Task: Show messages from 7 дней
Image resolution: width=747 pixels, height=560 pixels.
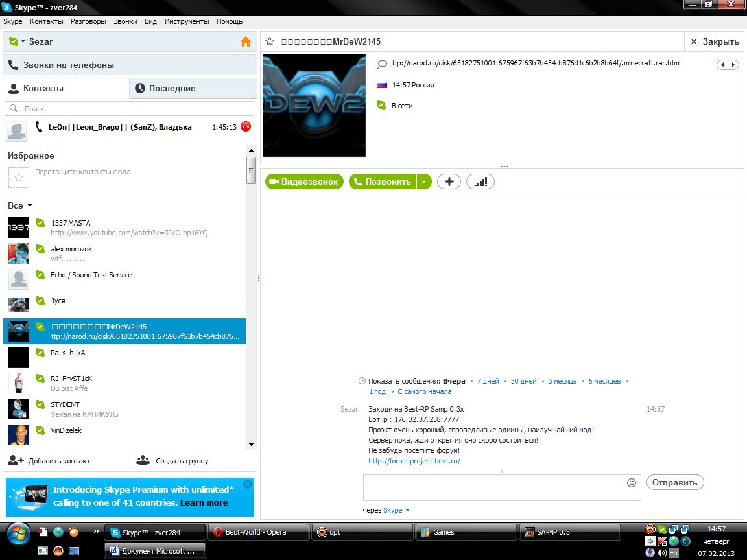Action: (488, 381)
